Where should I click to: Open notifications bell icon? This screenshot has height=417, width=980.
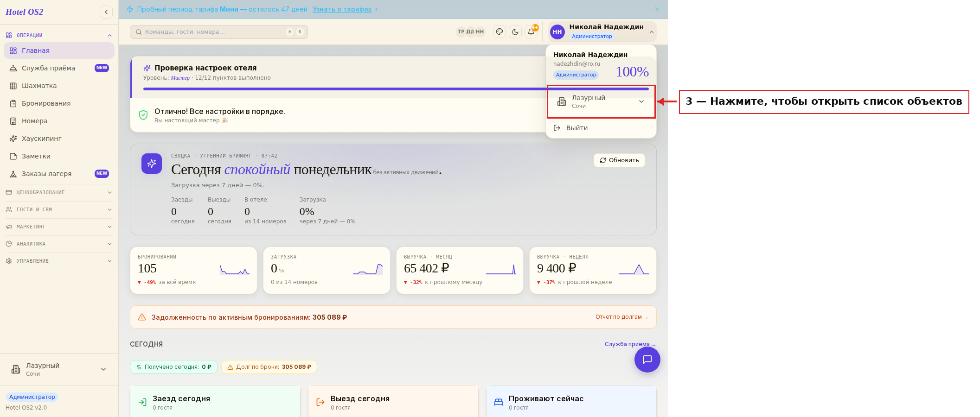(x=531, y=32)
